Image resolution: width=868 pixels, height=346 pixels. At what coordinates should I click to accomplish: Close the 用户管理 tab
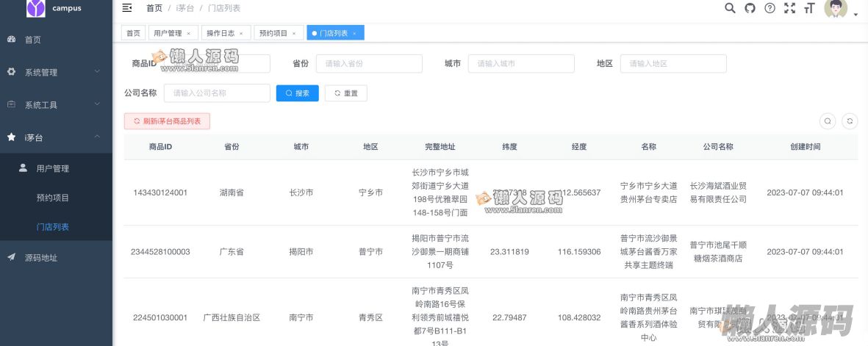(188, 33)
